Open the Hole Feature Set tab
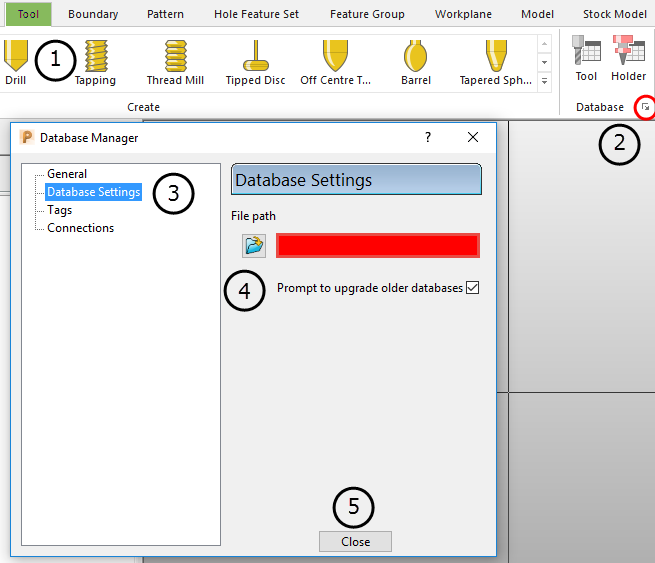The height and width of the screenshot is (563, 655). [256, 14]
